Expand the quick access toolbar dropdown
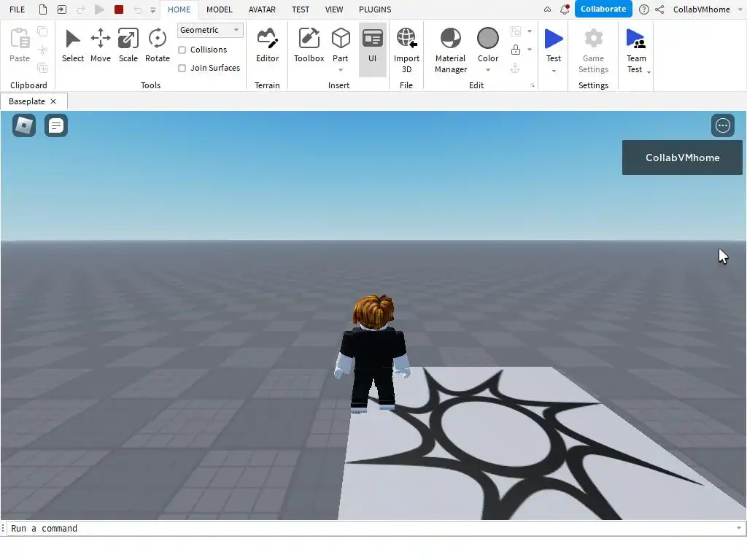This screenshot has height=560, width=747. click(153, 10)
